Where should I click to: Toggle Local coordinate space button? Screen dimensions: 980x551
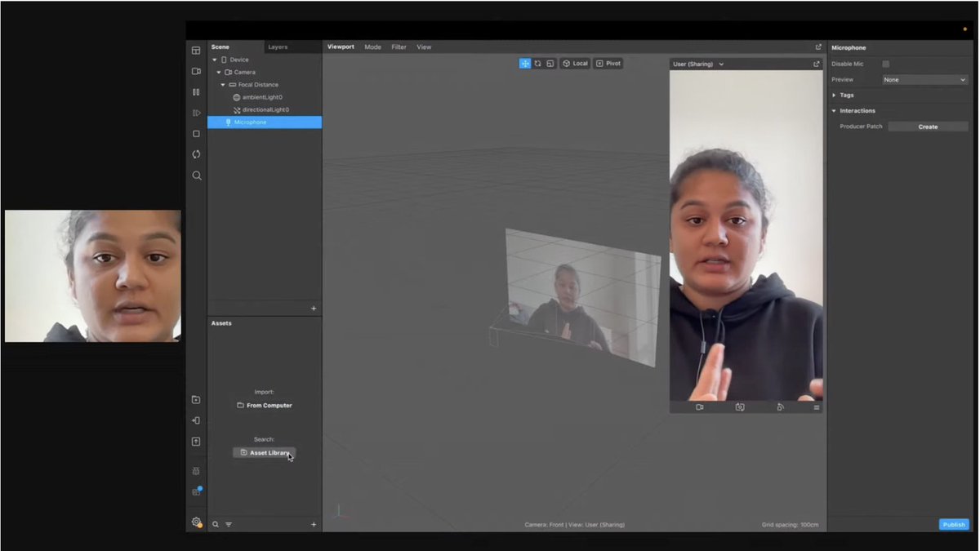point(575,64)
